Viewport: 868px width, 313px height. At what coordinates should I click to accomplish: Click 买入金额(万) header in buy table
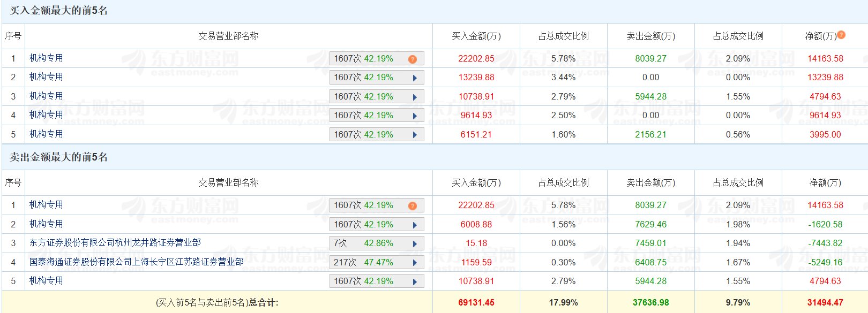(x=476, y=36)
